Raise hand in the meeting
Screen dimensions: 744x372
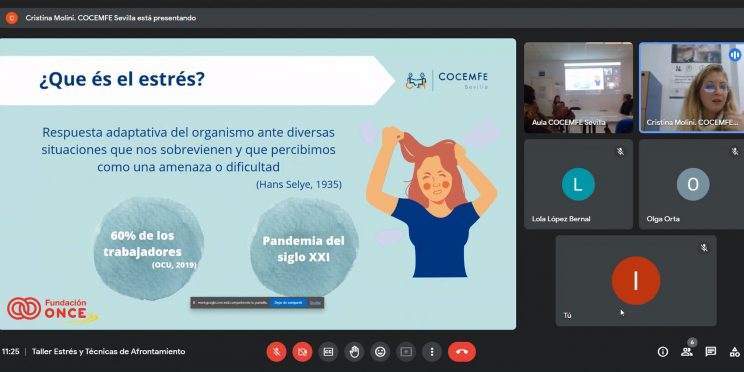(x=354, y=352)
